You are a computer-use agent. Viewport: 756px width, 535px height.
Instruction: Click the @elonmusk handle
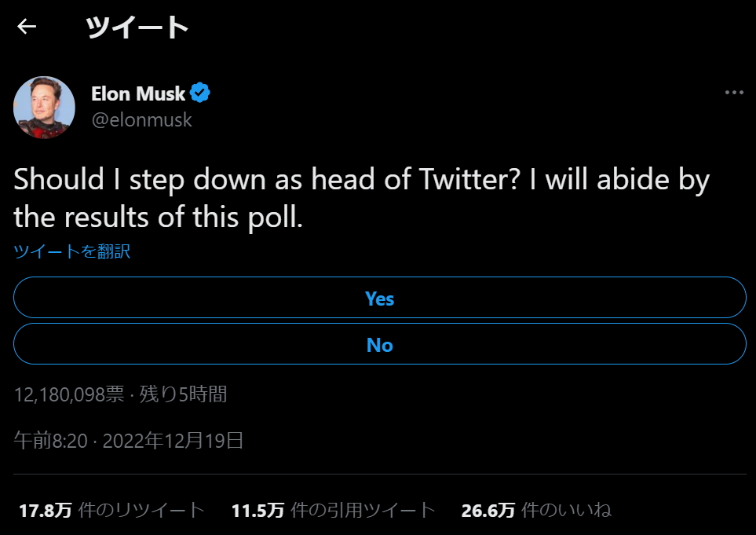tap(143, 119)
